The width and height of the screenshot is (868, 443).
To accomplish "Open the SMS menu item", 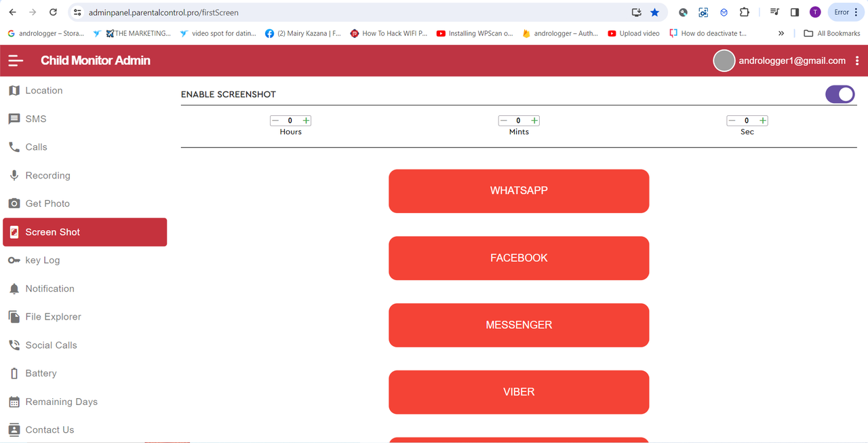I will [x=85, y=119].
